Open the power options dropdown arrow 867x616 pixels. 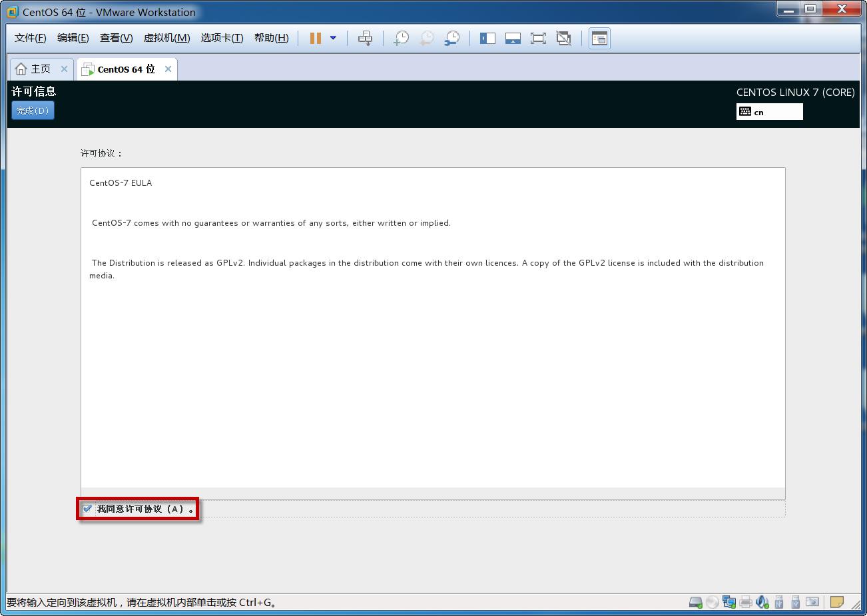tap(333, 38)
